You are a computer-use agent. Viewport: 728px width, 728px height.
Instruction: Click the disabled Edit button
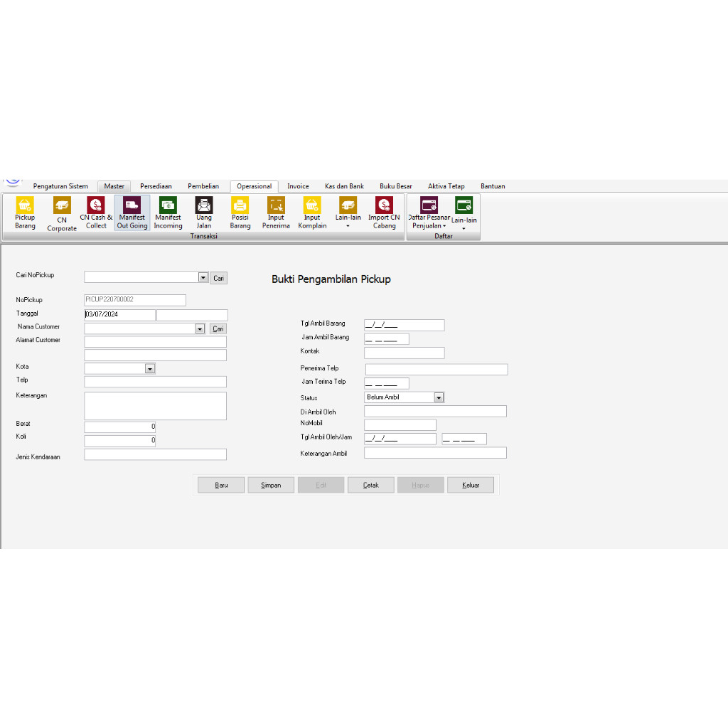(x=321, y=485)
